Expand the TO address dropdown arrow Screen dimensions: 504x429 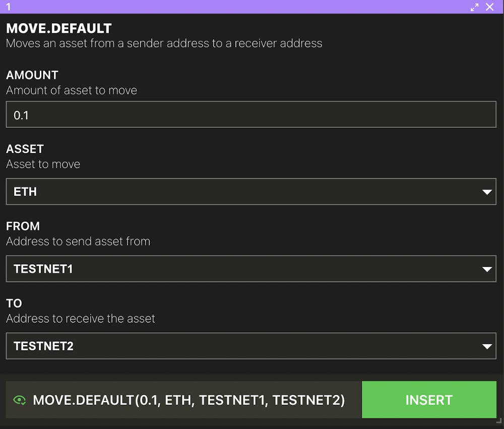(487, 346)
